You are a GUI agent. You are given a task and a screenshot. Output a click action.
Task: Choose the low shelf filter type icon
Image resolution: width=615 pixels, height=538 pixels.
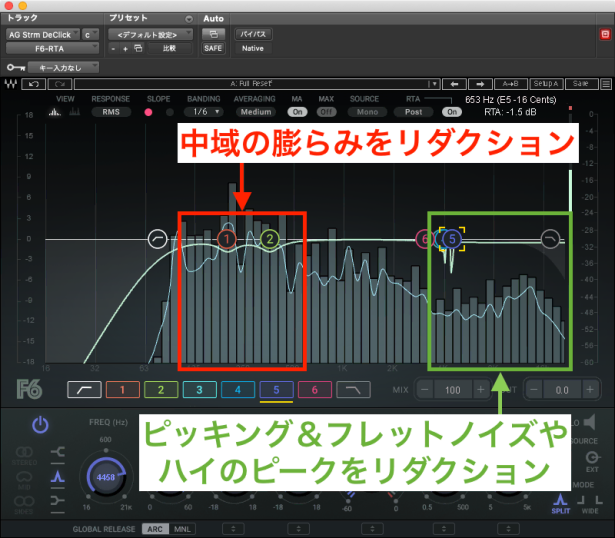pos(58,452)
